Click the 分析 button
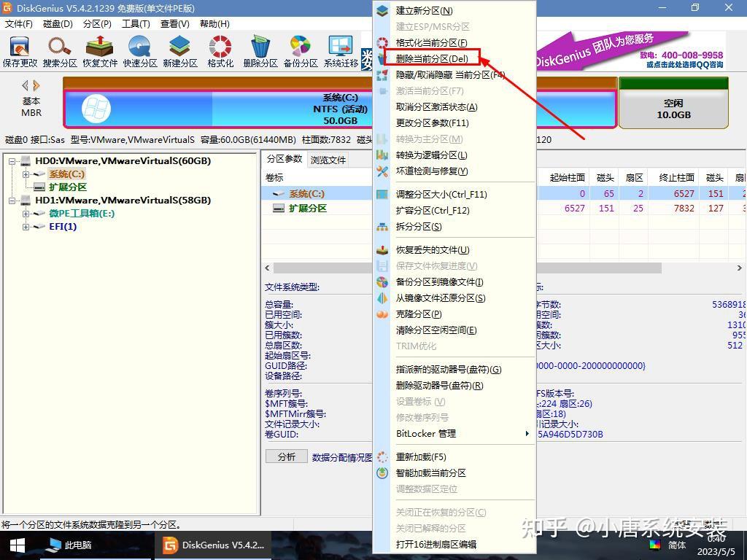Screen dimensions: 747x560 [286, 456]
